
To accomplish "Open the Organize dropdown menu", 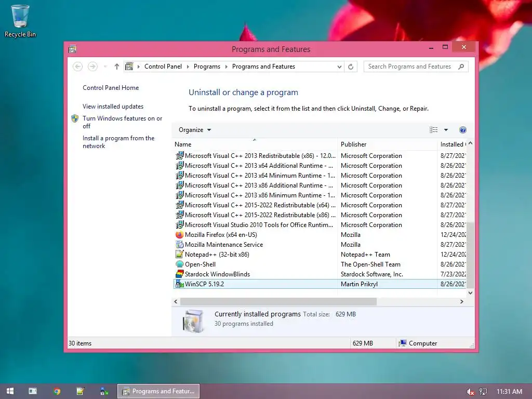I will (195, 130).
